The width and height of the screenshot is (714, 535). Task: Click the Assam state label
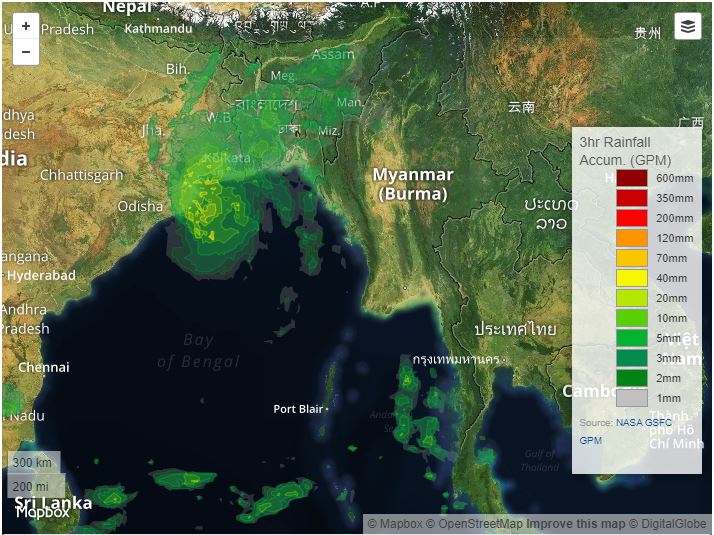pos(333,55)
